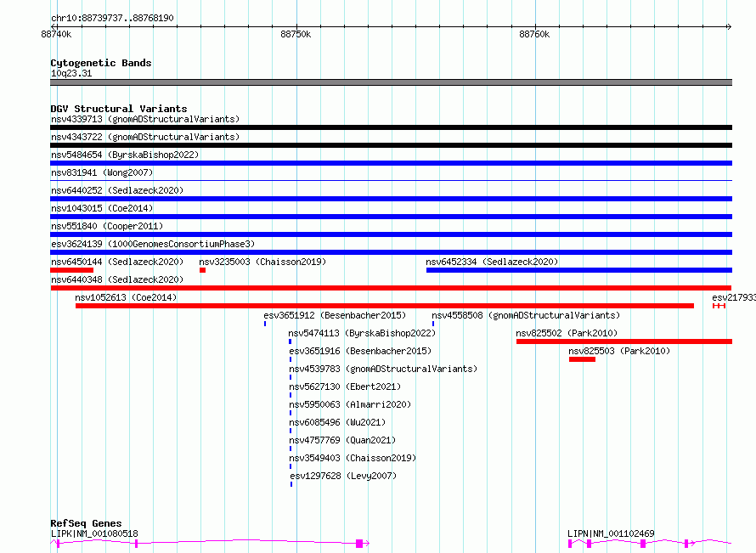Click nsv5627130 (Ebert2021) label

[345, 387]
